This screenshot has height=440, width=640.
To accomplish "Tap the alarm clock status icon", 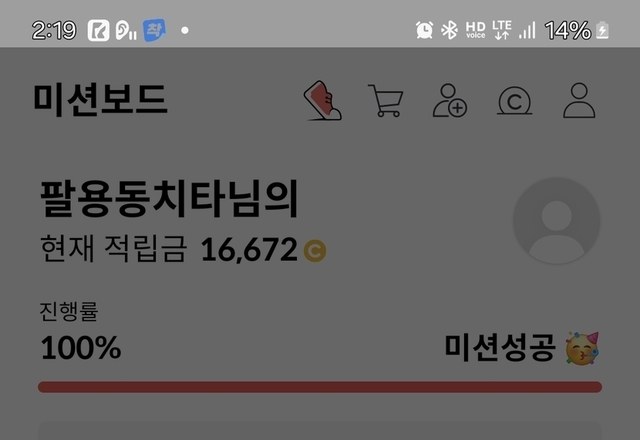I will pyautogui.click(x=424, y=30).
